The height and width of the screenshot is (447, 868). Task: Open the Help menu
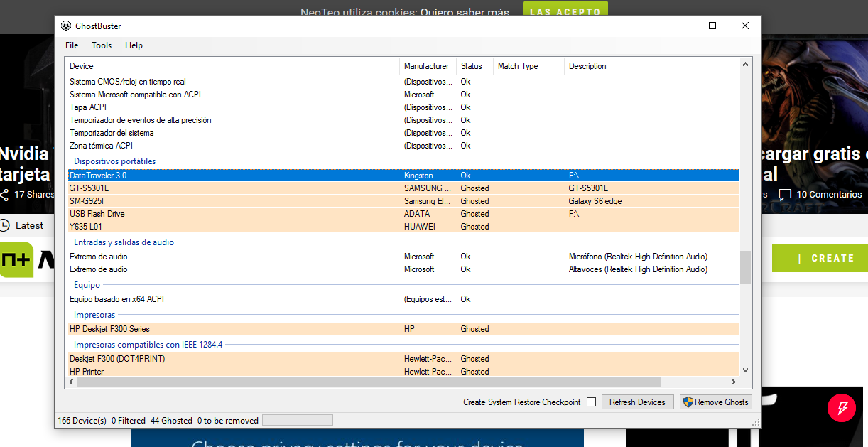(134, 45)
